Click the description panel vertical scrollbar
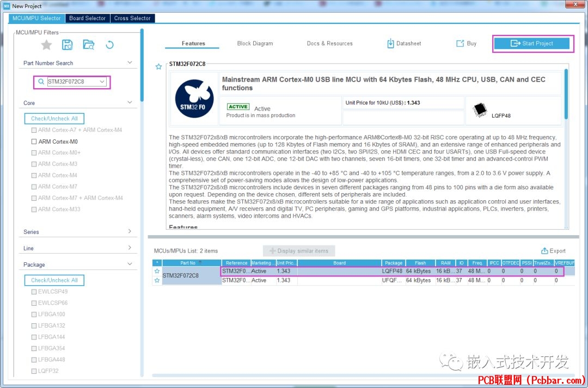Screen dimensions: 588x388 (x=566, y=94)
